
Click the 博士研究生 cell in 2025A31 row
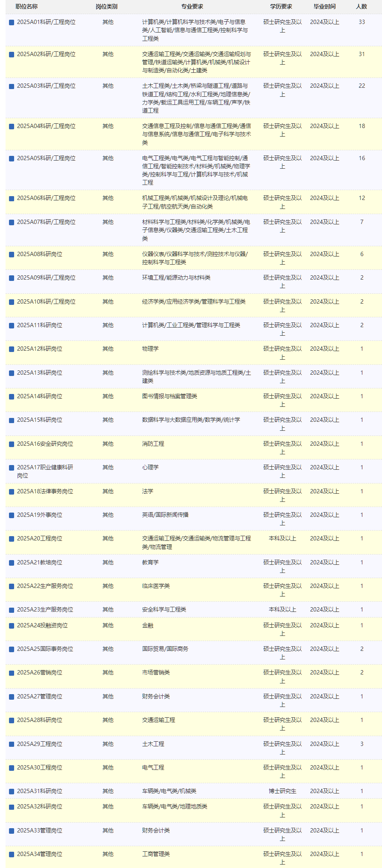282,791
